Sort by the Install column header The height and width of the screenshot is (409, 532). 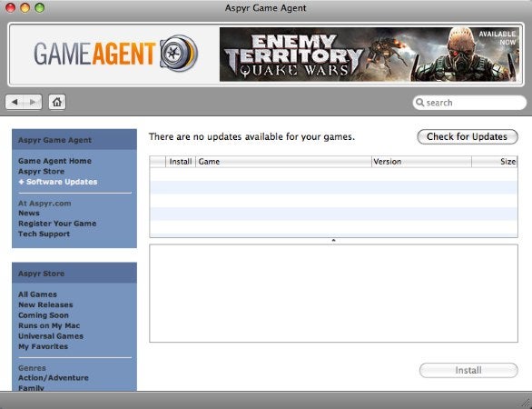[181, 162]
